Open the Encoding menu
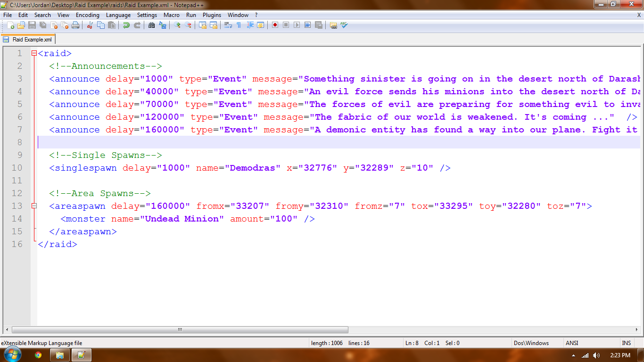 88,15
